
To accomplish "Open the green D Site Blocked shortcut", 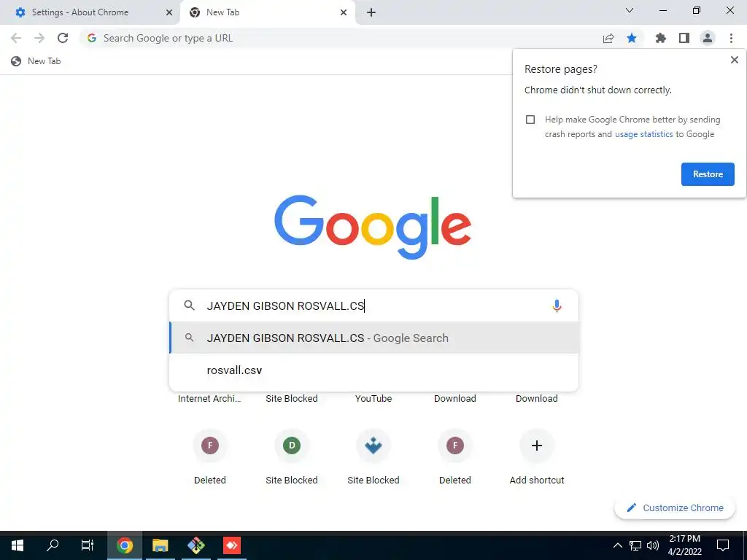I will [292, 446].
